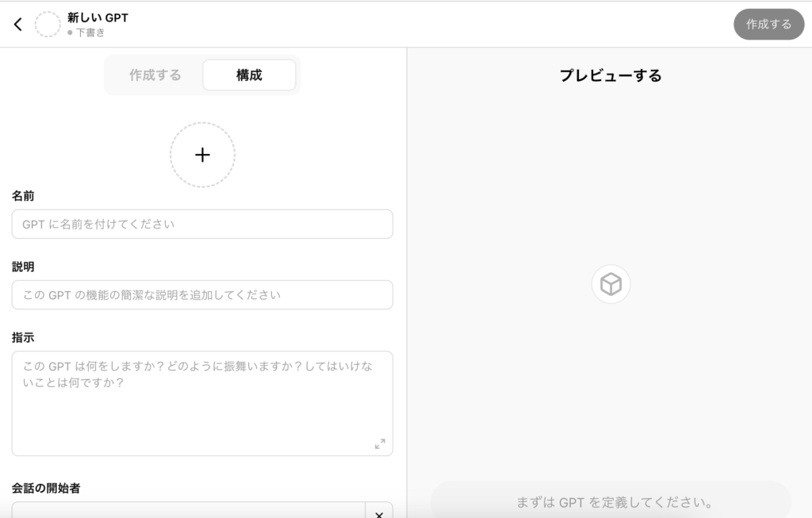Viewport: 812px width, 518px height.
Task: Click the 新しい GPT title text
Action: tap(98, 17)
